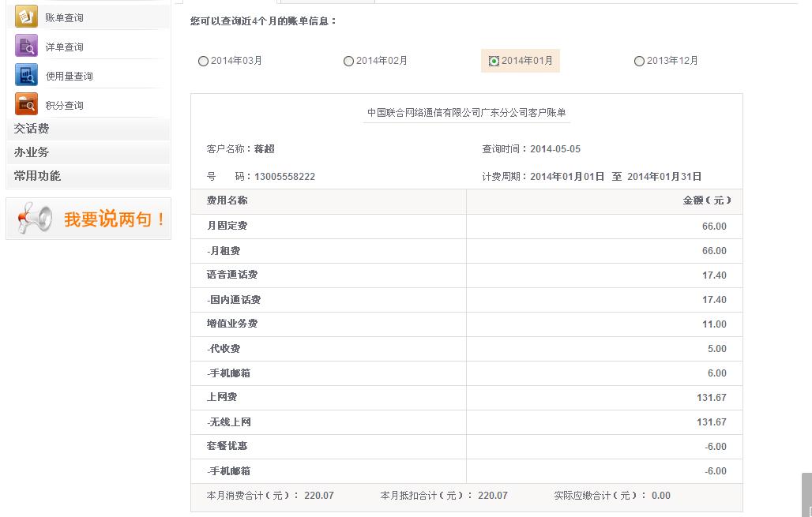Click the 积分查询 points icon

(26, 104)
